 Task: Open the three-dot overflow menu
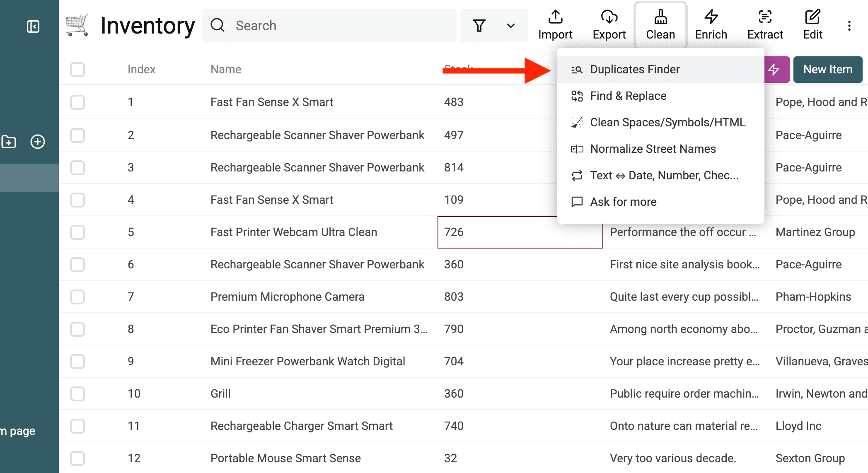click(x=849, y=25)
